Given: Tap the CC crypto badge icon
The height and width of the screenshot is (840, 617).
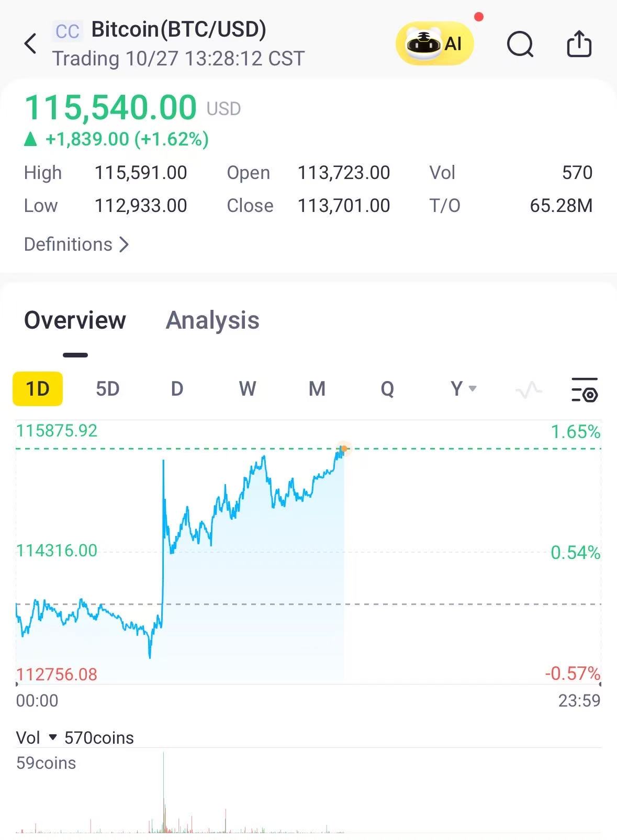Looking at the screenshot, I should (x=68, y=31).
